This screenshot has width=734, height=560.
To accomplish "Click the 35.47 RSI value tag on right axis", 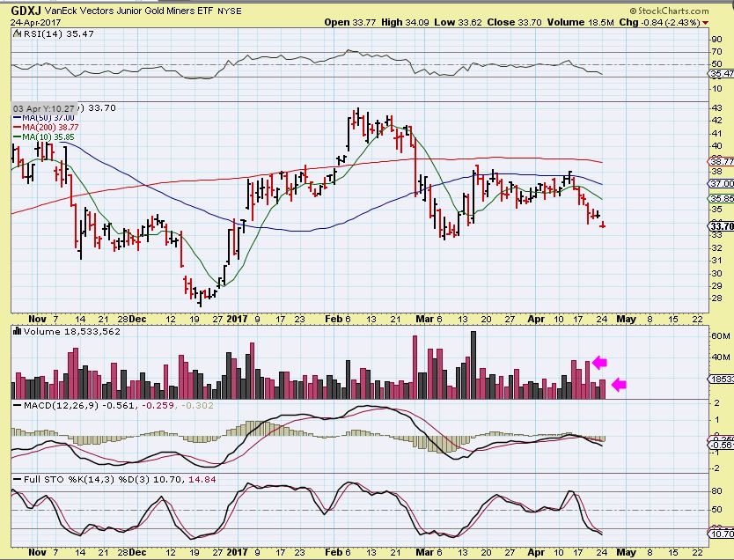I will click(x=722, y=73).
